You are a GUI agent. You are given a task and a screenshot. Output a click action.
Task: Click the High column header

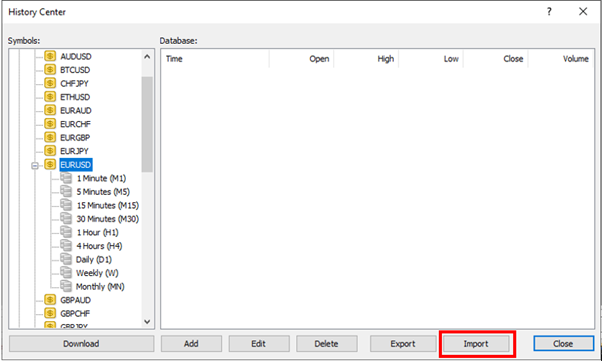pos(366,59)
